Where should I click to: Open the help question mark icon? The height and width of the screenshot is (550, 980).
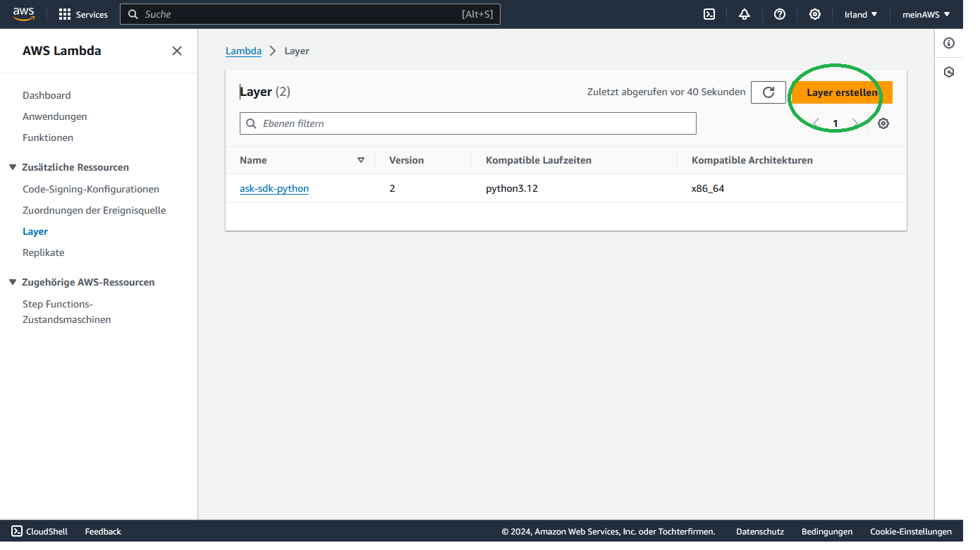click(780, 14)
